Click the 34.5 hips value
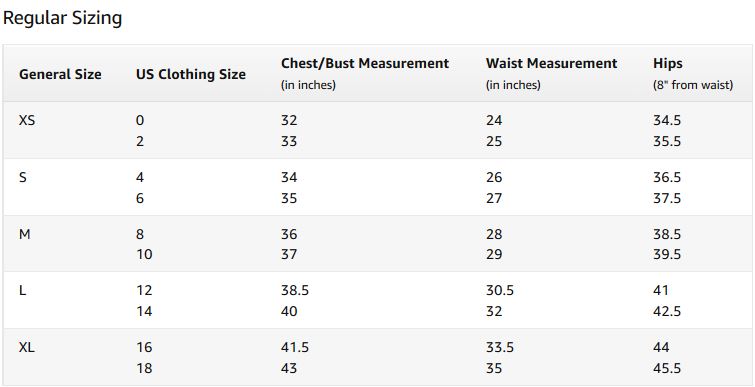 click(667, 120)
